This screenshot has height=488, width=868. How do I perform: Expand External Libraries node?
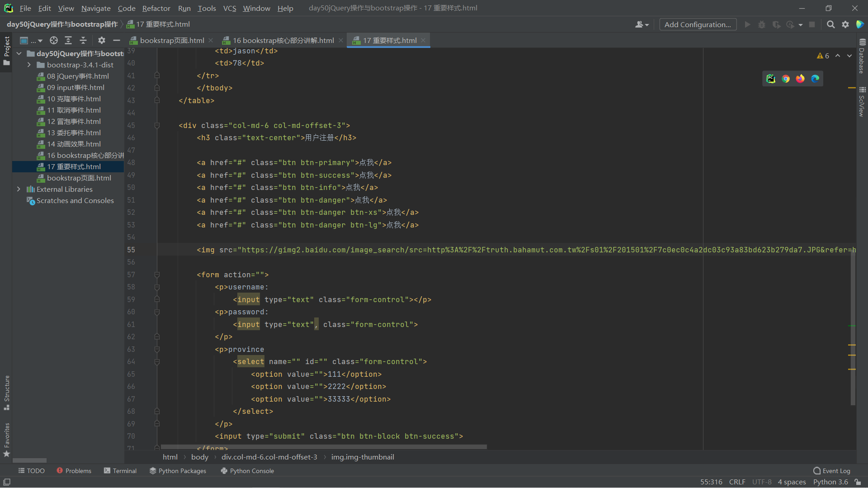pyautogui.click(x=19, y=189)
